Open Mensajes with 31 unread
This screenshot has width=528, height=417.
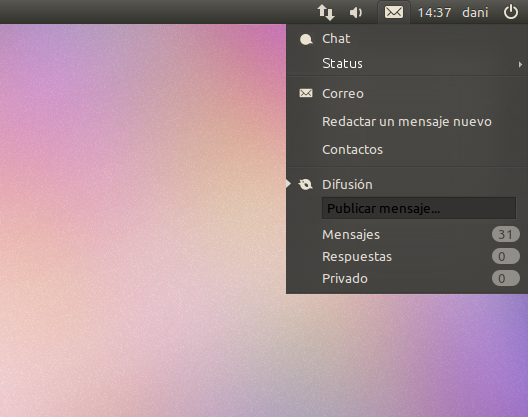click(407, 234)
